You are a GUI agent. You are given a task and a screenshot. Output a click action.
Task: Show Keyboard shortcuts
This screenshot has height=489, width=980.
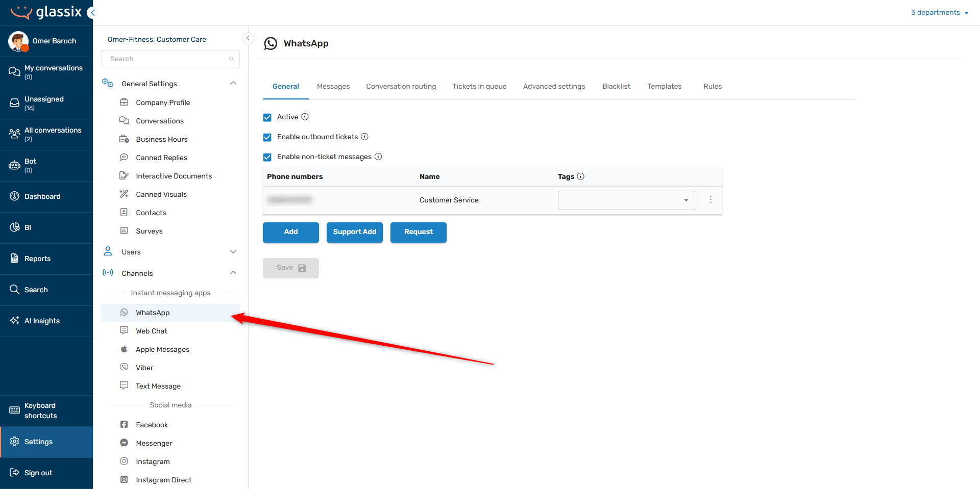[46, 411]
